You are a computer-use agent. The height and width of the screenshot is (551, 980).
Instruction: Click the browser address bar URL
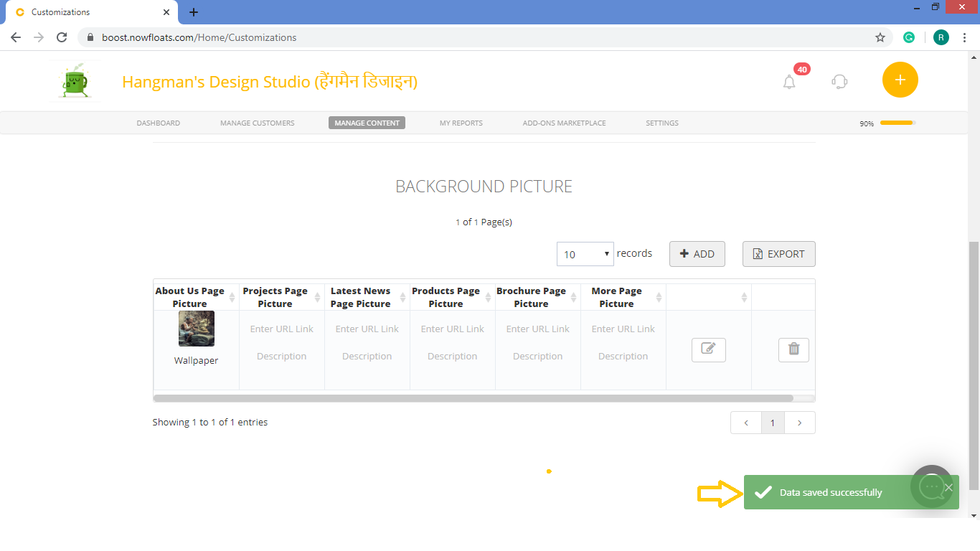click(199, 37)
